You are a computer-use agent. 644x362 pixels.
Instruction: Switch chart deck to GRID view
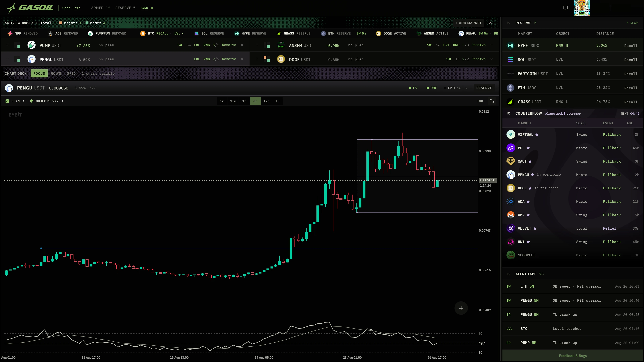point(71,73)
